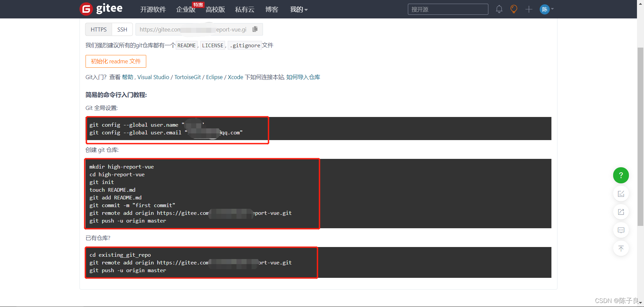Image resolution: width=644 pixels, height=307 pixels.
Task: Click the repository URL field
Action: pyautogui.click(x=193, y=29)
